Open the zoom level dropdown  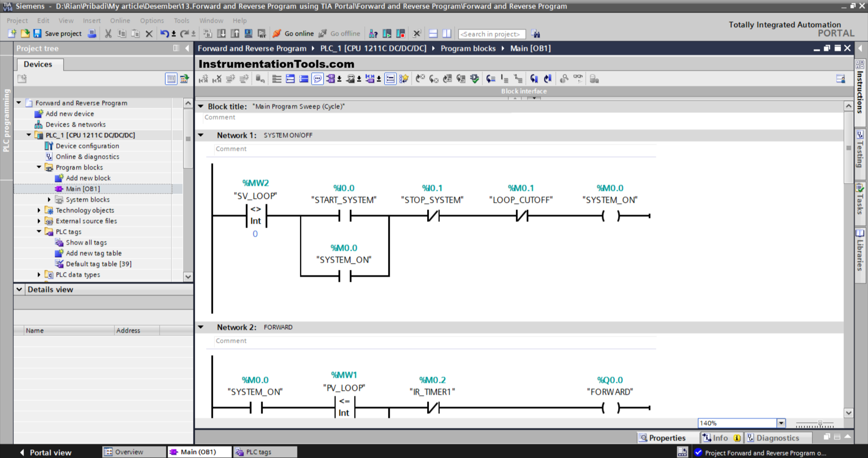click(x=781, y=423)
